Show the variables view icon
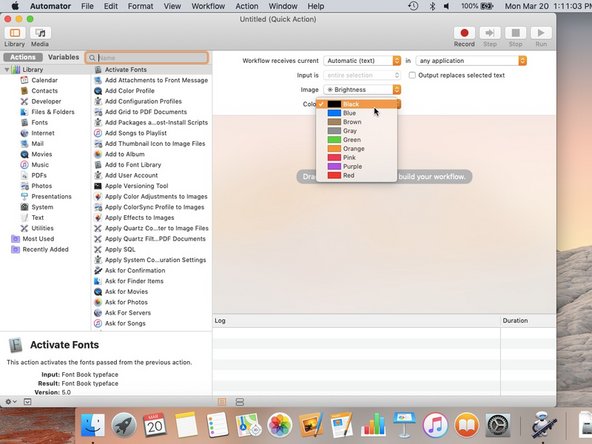This screenshot has height=444, width=592. [x=240, y=402]
